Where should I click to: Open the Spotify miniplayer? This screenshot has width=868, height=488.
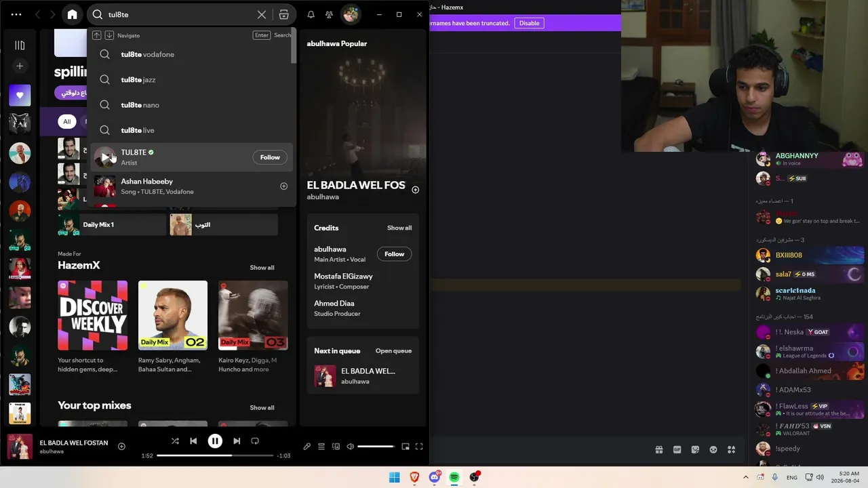[406, 447]
